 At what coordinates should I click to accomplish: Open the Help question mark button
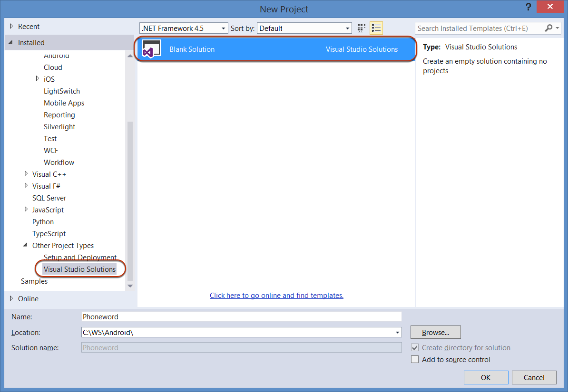(x=528, y=7)
